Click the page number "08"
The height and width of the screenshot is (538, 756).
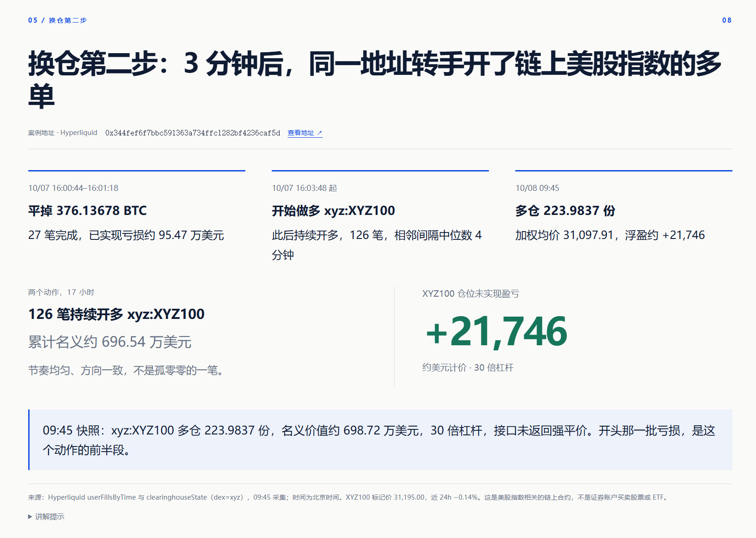[727, 20]
